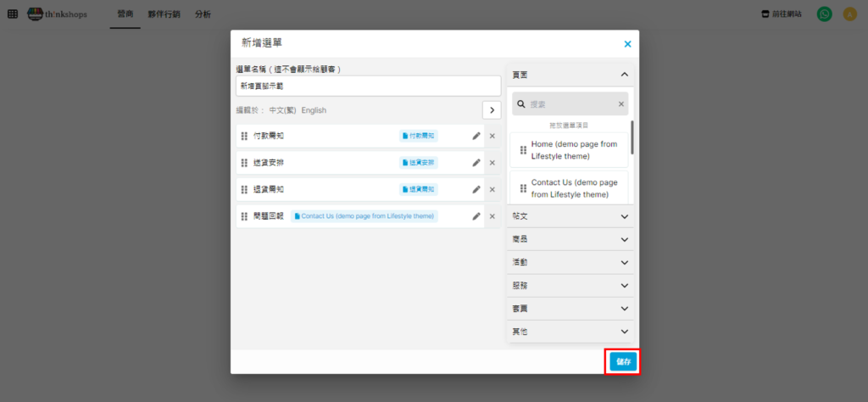Expand the 帖文 section
The height and width of the screenshot is (402, 868).
click(624, 216)
